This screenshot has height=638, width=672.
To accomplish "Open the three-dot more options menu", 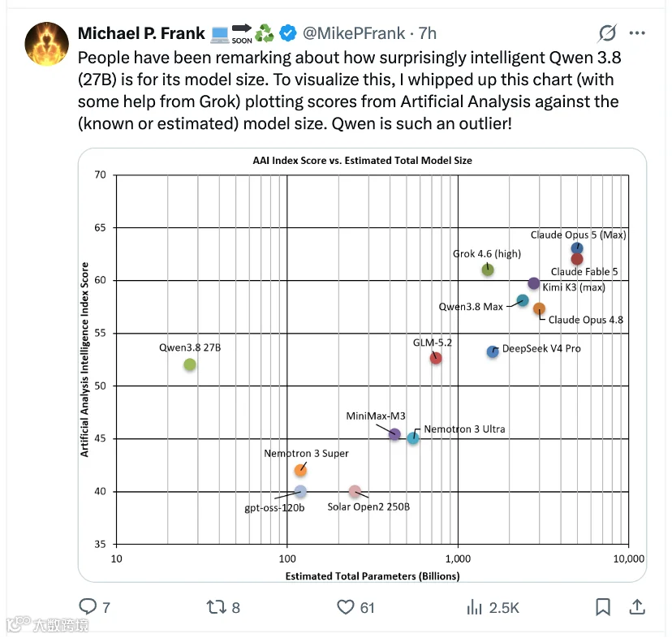I will [x=637, y=33].
